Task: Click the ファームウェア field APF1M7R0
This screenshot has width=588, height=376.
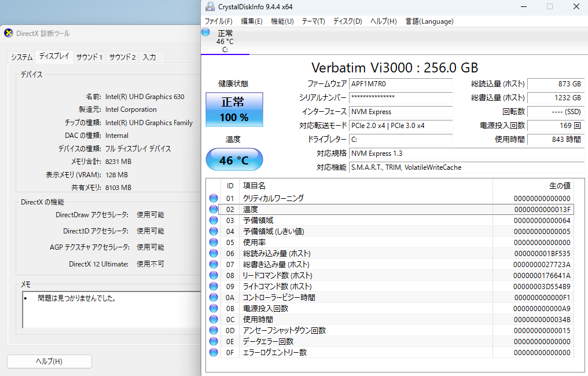Action: click(x=401, y=84)
